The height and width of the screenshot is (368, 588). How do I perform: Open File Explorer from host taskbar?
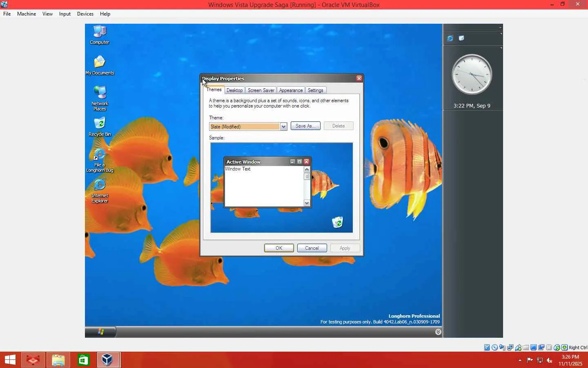click(x=58, y=360)
